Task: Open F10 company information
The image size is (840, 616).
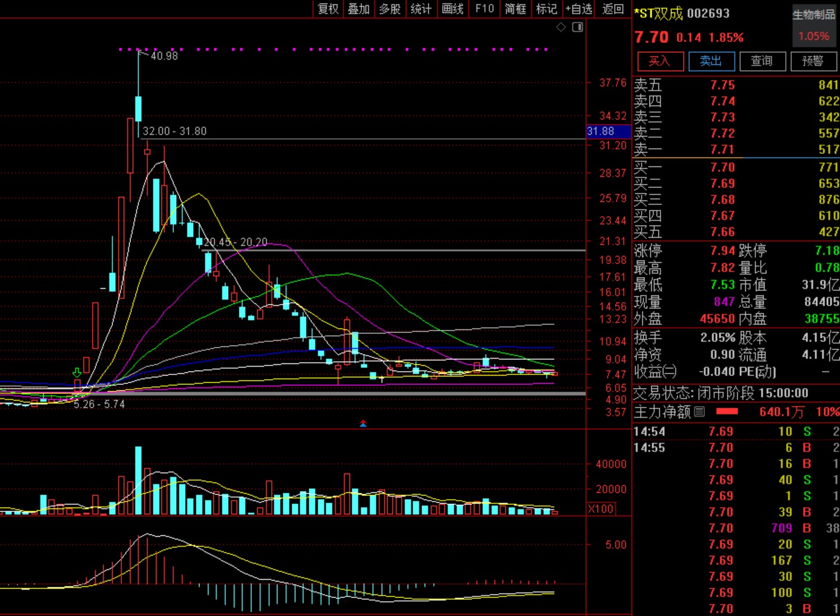Action: [x=484, y=9]
